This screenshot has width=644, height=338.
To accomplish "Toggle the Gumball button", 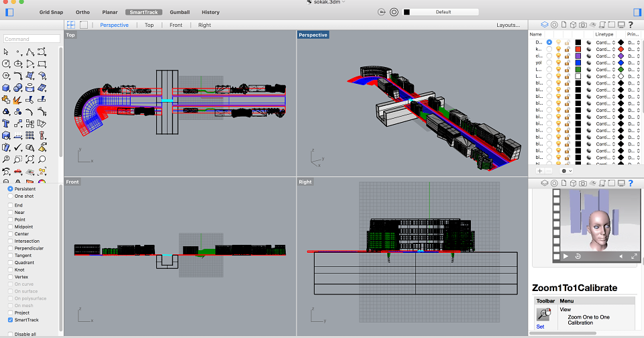I will click(180, 12).
